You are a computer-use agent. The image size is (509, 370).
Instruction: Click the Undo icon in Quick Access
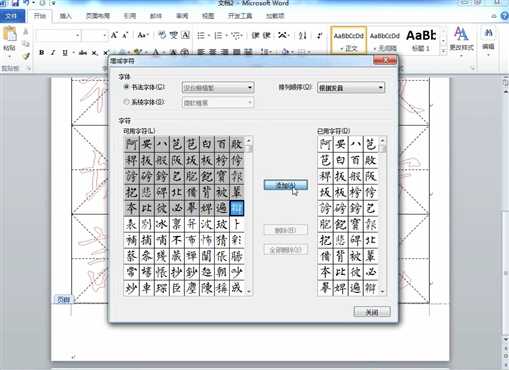(x=27, y=3)
